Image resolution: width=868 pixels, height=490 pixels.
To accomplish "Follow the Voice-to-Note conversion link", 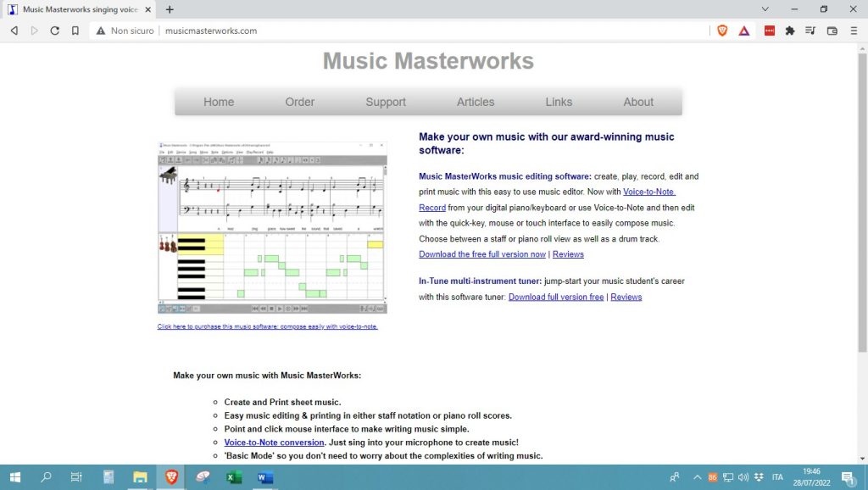I will tap(274, 442).
